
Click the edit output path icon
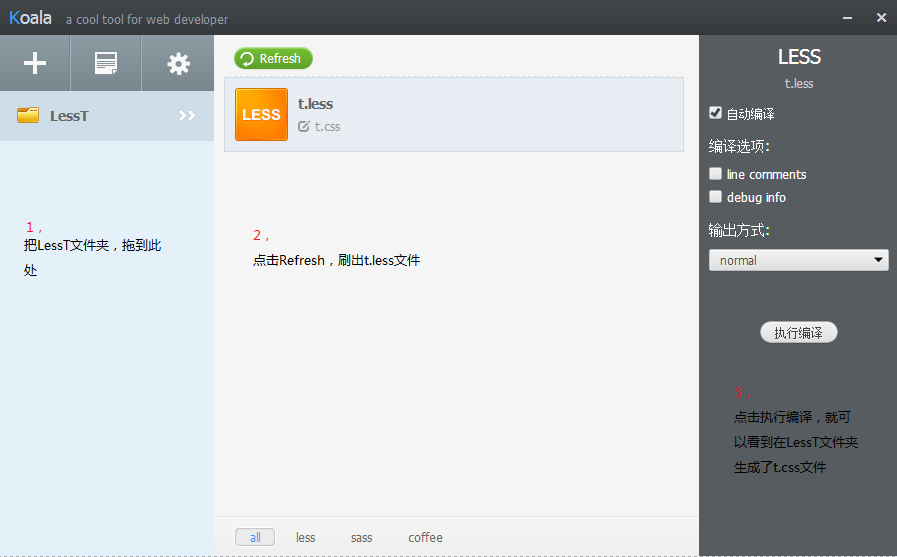click(304, 126)
